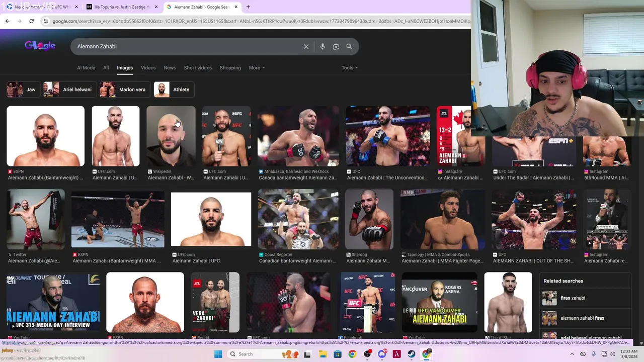Open the Shopping tab
644x362 pixels.
(x=230, y=68)
